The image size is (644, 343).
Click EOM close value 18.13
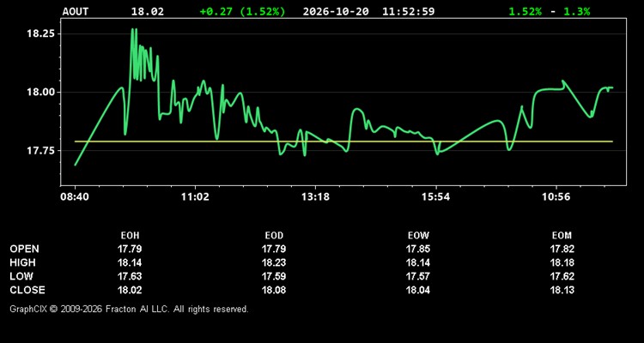(x=562, y=290)
